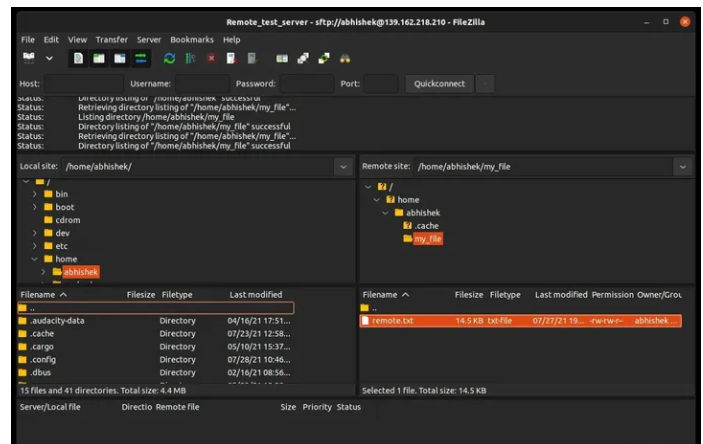Open the Edit menu
The width and height of the screenshot is (703, 444).
tap(51, 39)
